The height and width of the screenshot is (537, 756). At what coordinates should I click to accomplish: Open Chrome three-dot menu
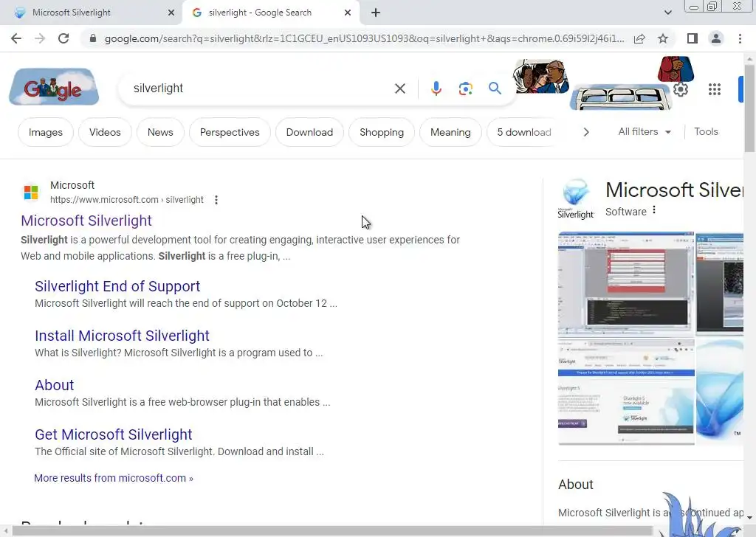tap(740, 38)
